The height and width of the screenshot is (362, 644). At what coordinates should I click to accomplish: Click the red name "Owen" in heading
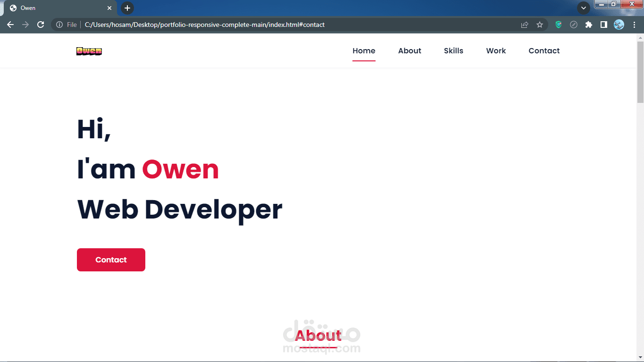tap(180, 169)
